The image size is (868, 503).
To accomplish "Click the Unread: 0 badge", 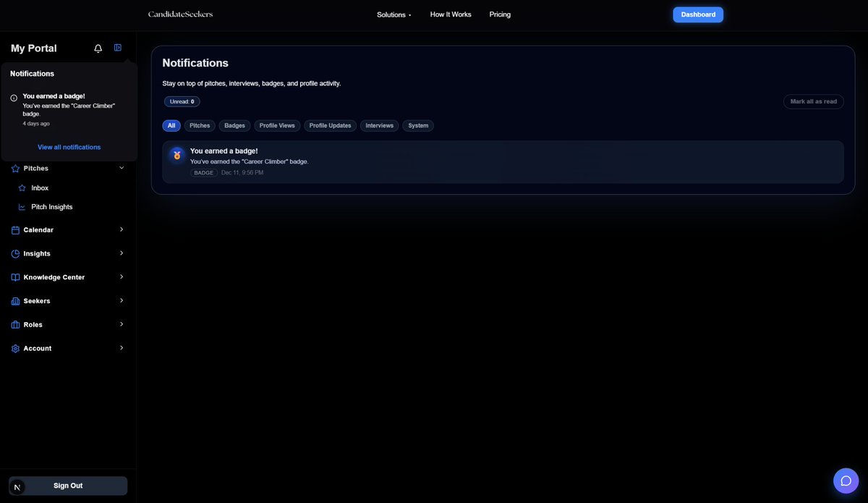I will click(182, 102).
